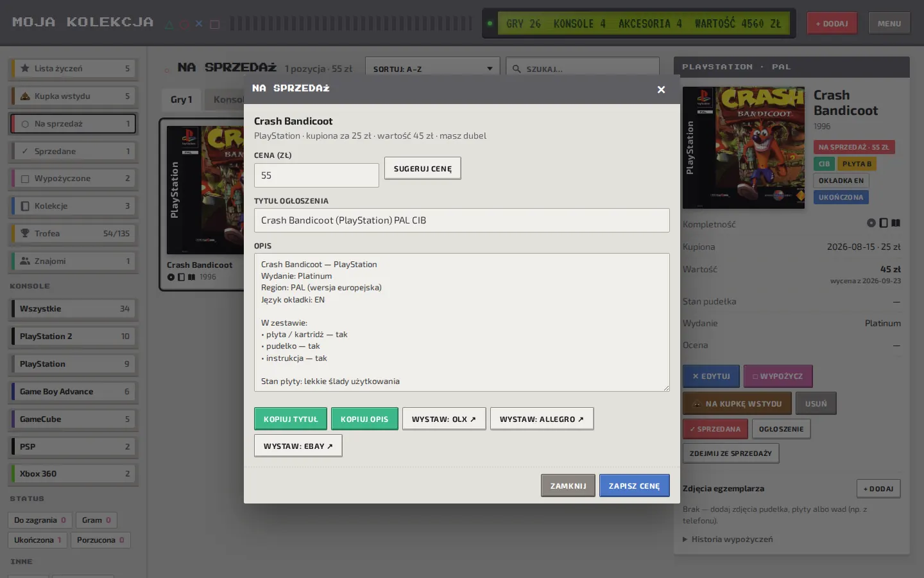
Task: Switch to the Gry 1 tab
Action: 181,100
